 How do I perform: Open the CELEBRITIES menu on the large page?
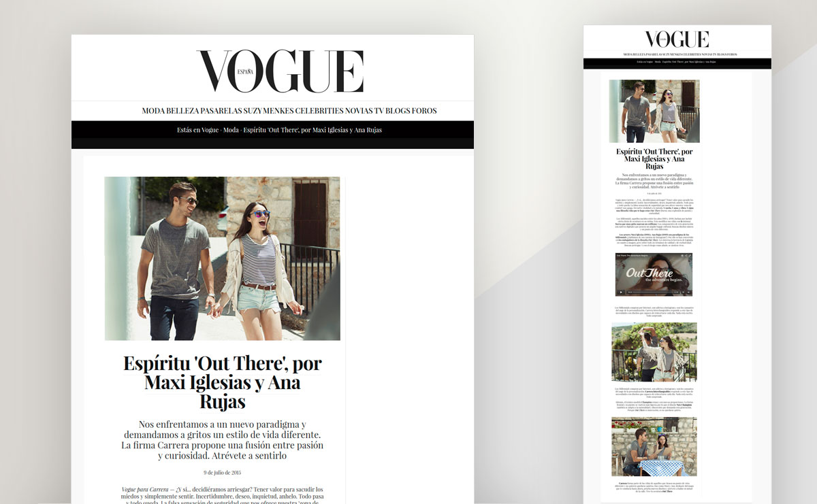(x=319, y=111)
